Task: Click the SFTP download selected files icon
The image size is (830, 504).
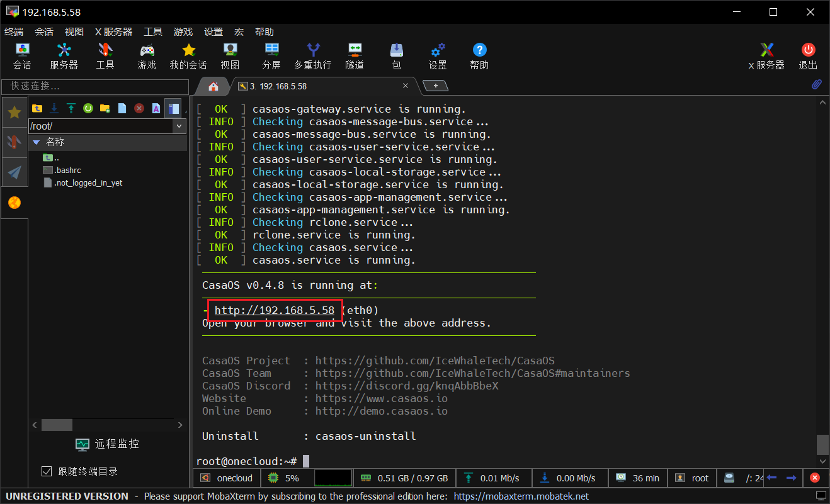Action: click(x=54, y=108)
